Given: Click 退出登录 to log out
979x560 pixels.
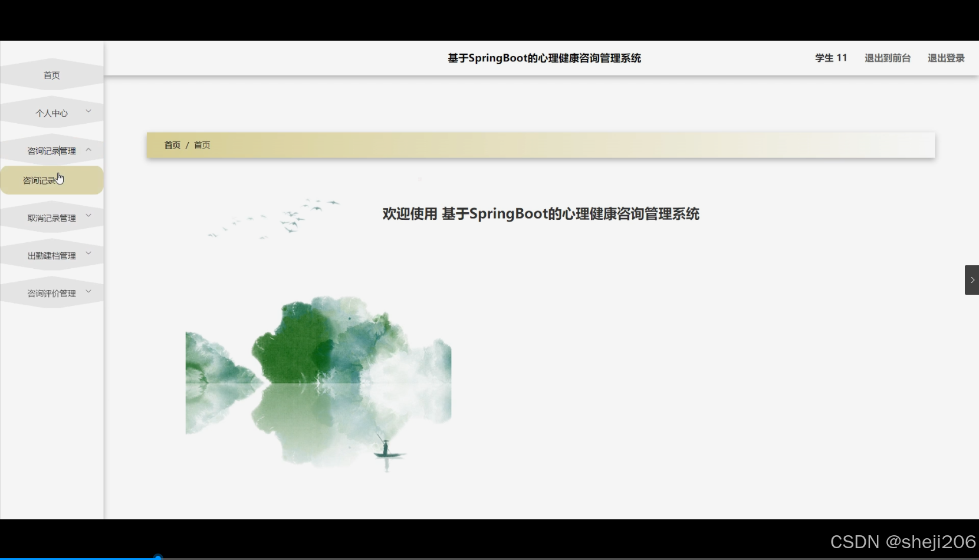Looking at the screenshot, I should pos(945,58).
